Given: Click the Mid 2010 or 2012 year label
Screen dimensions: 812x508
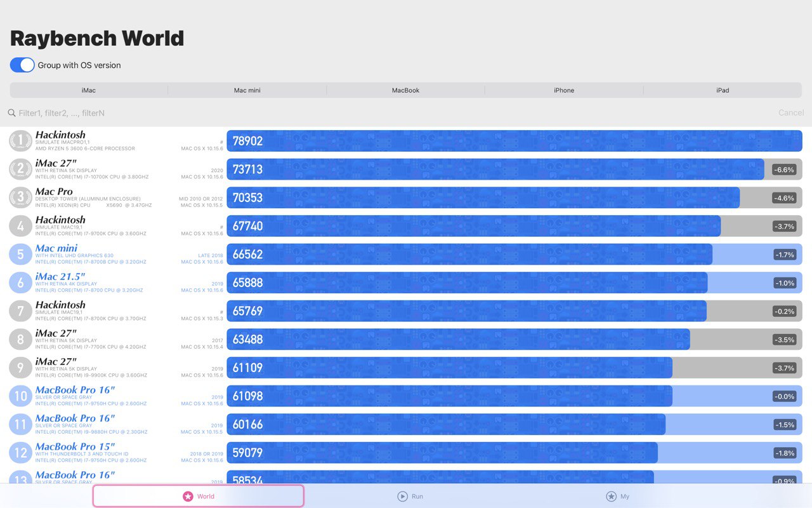Looking at the screenshot, I should point(201,199).
